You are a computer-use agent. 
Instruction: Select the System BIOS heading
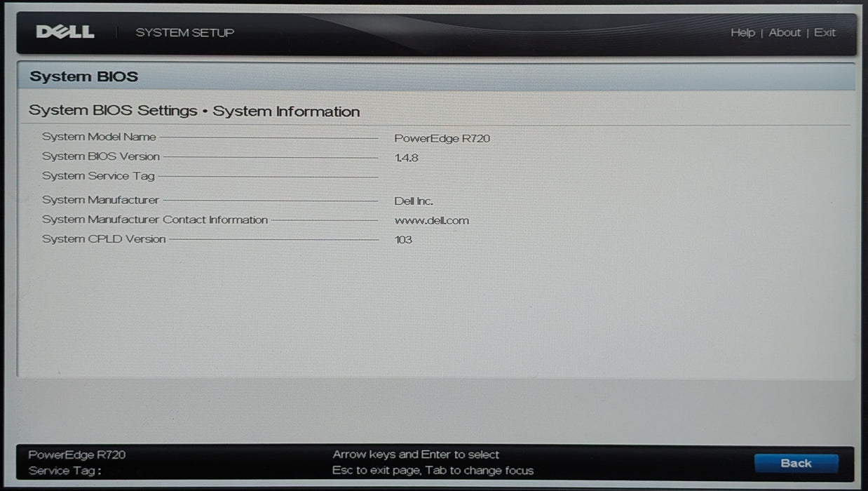pyautogui.click(x=83, y=76)
